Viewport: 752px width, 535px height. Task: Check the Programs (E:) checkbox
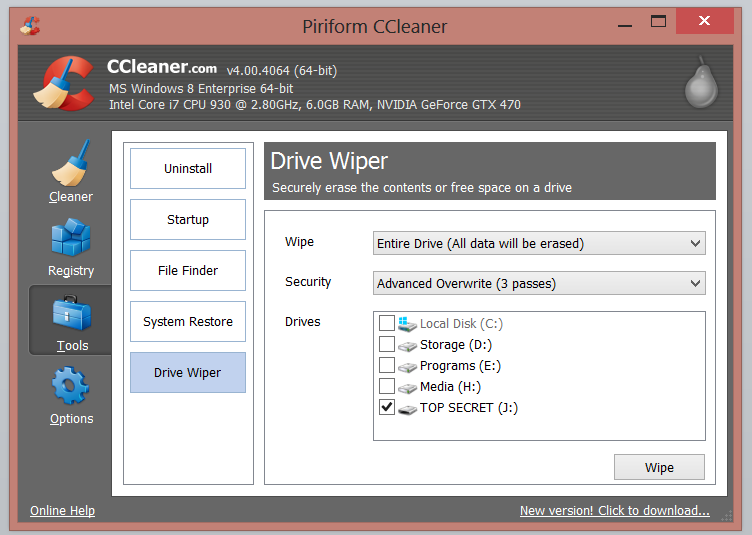[x=387, y=365]
